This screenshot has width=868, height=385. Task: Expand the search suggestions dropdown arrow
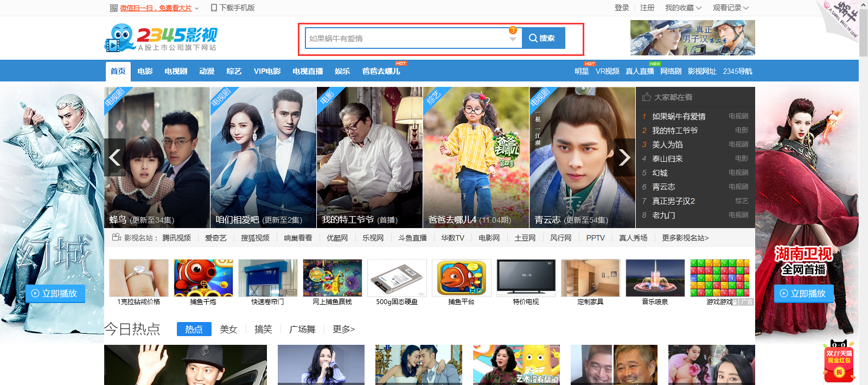point(513,39)
